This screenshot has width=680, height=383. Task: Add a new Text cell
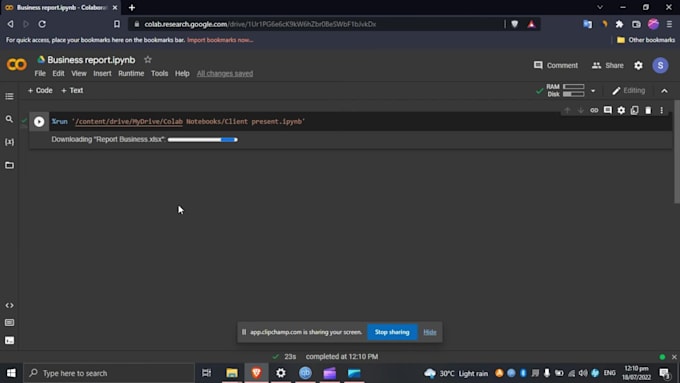click(x=72, y=90)
